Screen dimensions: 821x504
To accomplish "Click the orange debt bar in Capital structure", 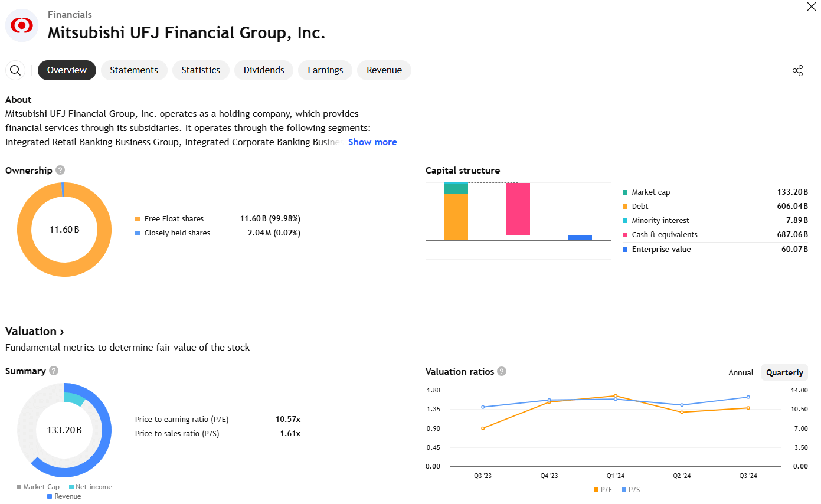I will (456, 217).
